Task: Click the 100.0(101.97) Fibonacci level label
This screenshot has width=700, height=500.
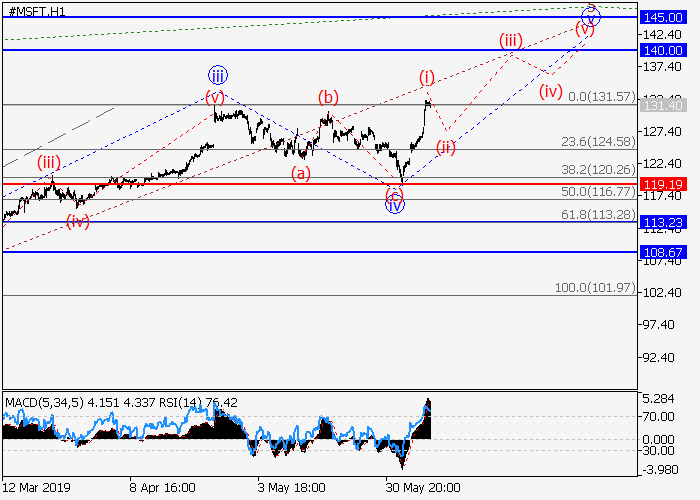Action: [x=596, y=288]
